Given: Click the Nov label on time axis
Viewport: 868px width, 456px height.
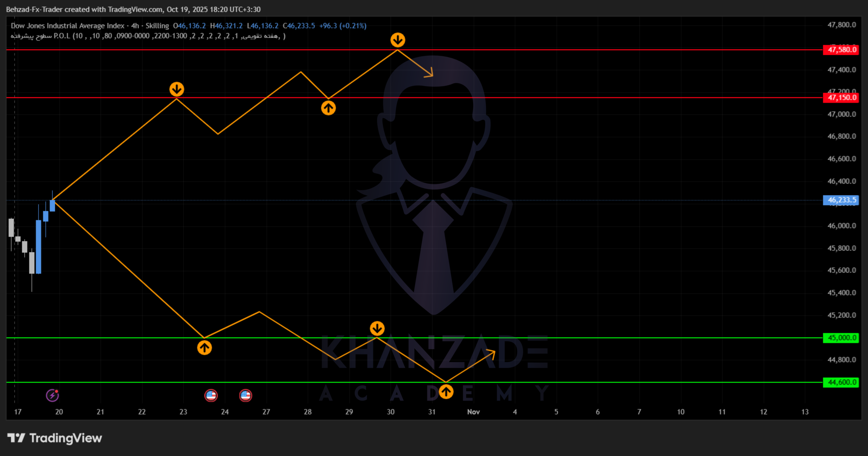Looking at the screenshot, I should tap(473, 412).
